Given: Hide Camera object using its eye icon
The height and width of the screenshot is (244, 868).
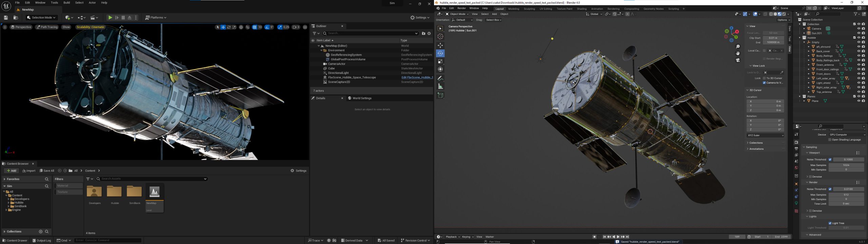Looking at the screenshot, I should [859, 29].
